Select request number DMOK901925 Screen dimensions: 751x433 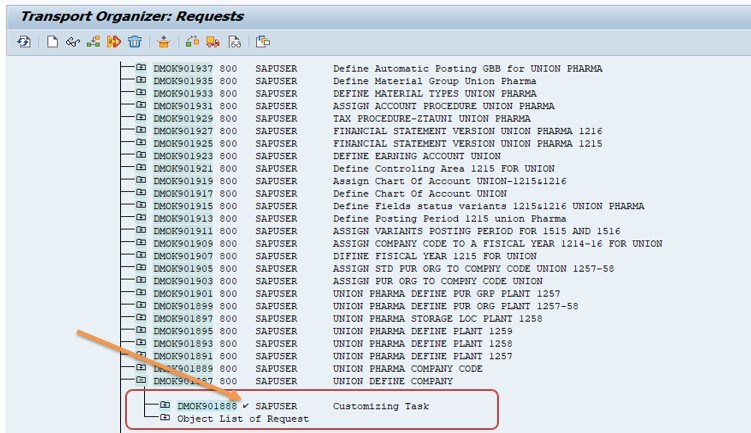pyautogui.click(x=183, y=144)
